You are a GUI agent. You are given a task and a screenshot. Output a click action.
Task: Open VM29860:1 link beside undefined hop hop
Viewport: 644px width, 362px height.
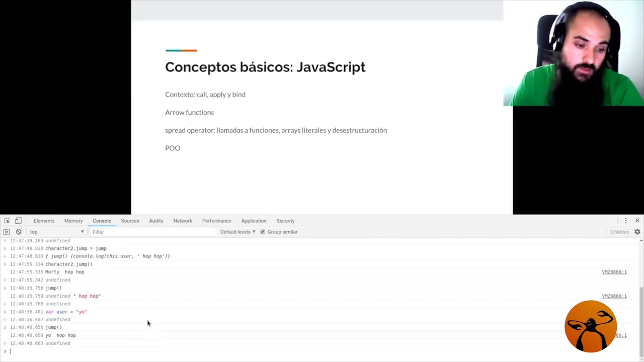pyautogui.click(x=614, y=296)
